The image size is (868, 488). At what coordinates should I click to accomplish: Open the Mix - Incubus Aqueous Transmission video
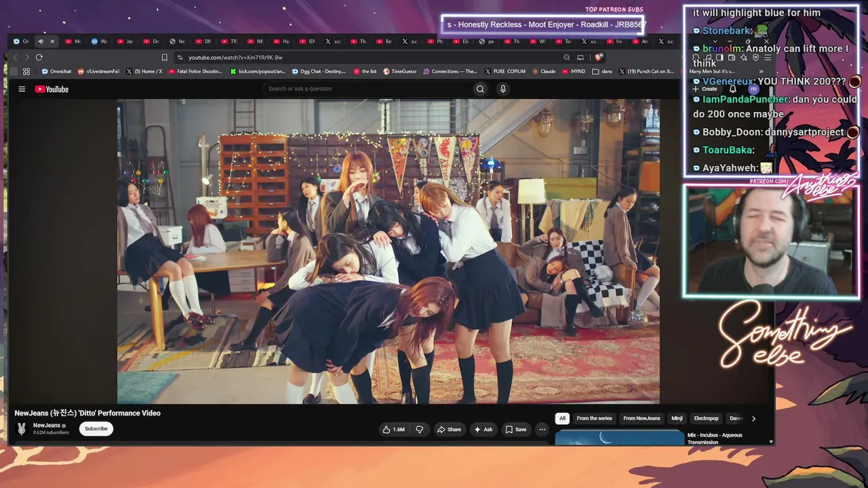[x=715, y=439]
